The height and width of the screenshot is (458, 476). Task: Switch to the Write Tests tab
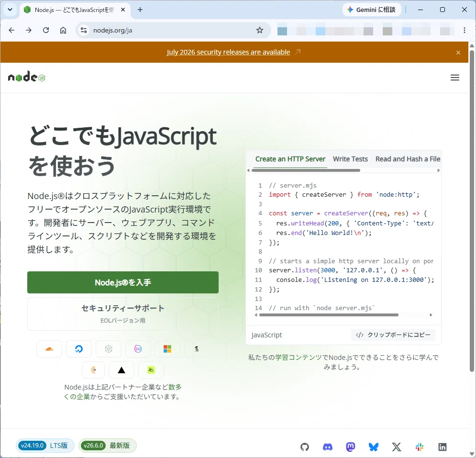[350, 159]
